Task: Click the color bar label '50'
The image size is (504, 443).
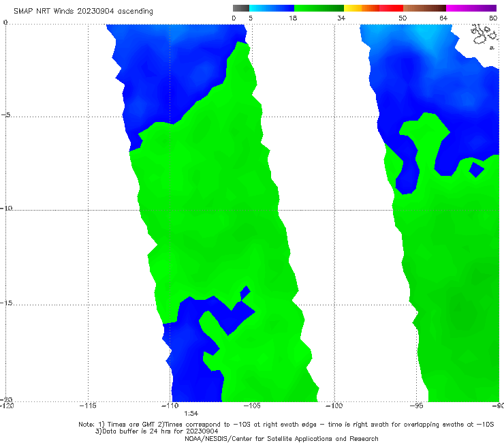Action: (x=403, y=18)
